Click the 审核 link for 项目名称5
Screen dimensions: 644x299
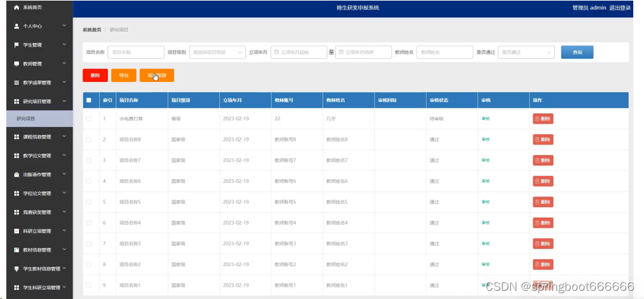486,202
